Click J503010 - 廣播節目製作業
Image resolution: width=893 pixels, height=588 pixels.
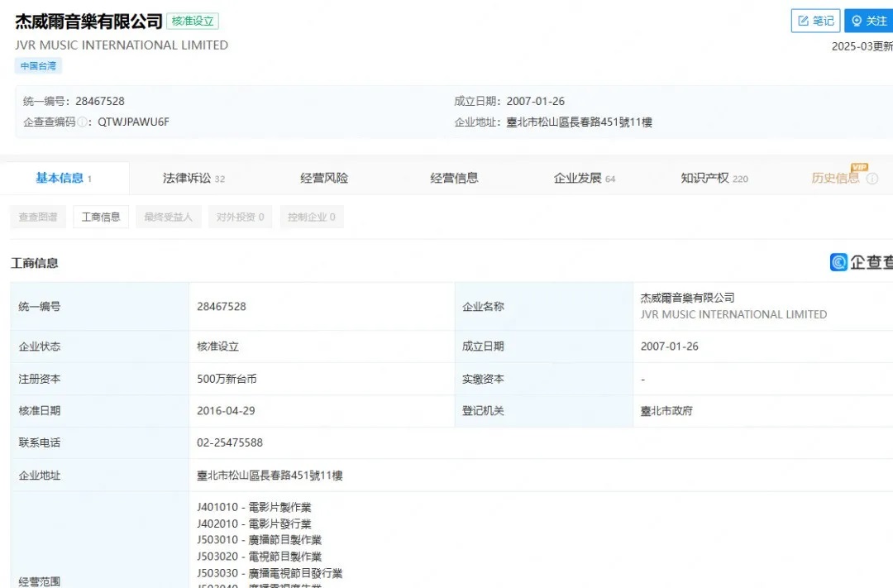click(x=259, y=540)
